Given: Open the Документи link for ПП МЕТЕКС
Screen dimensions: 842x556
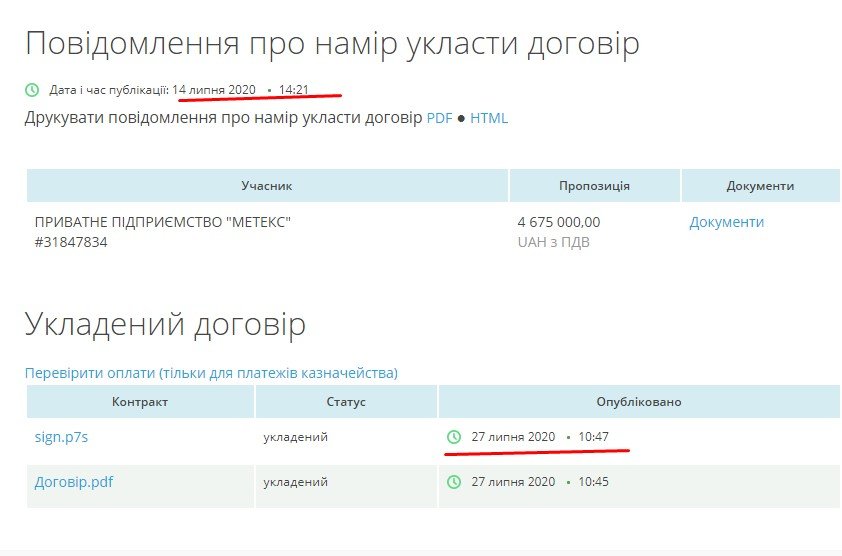Looking at the screenshot, I should click(726, 222).
